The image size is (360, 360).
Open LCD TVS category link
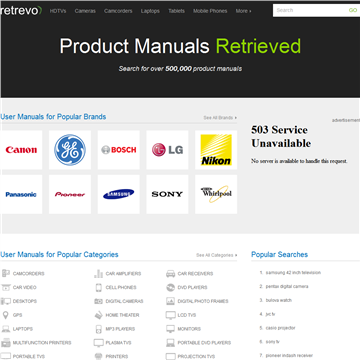[187, 315]
